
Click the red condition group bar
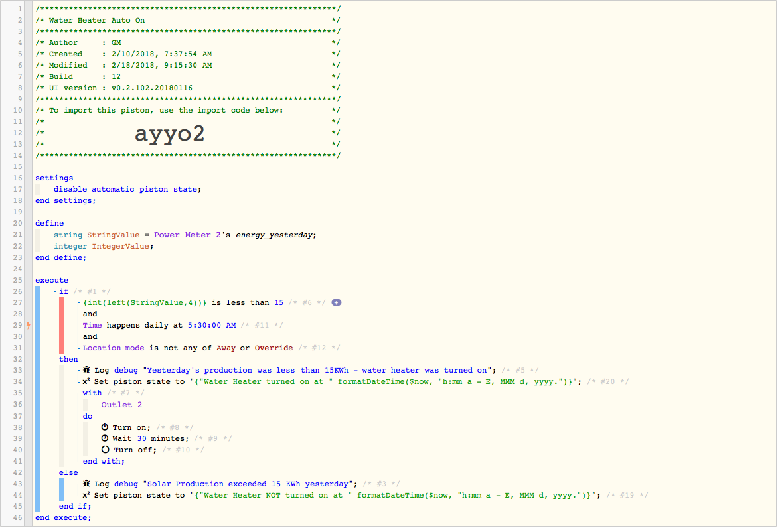(62, 325)
